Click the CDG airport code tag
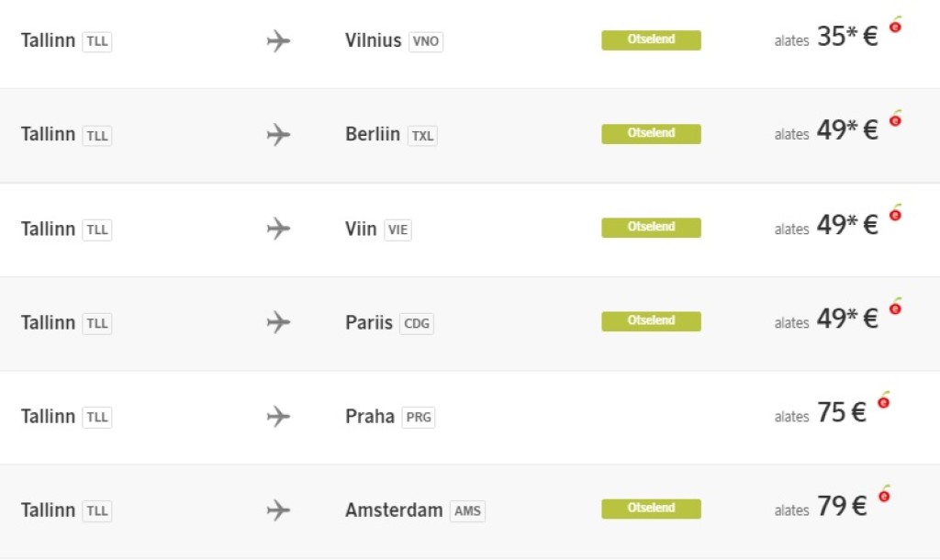This screenshot has width=940, height=560. coord(417,323)
